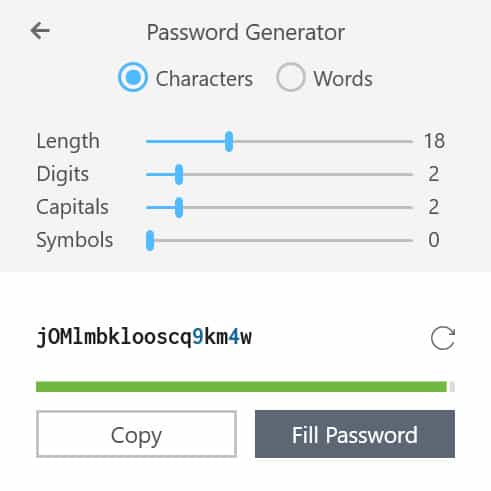Click the Password Generator title
491x491 pixels.
[x=246, y=32]
